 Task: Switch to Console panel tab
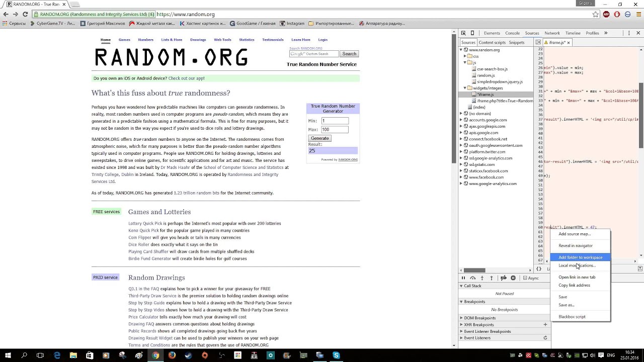click(512, 33)
